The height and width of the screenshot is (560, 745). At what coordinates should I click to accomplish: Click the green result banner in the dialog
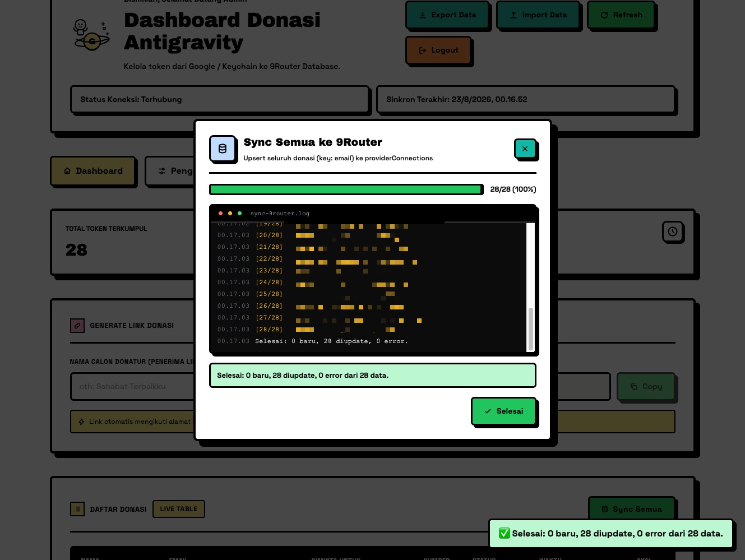pyautogui.click(x=372, y=375)
